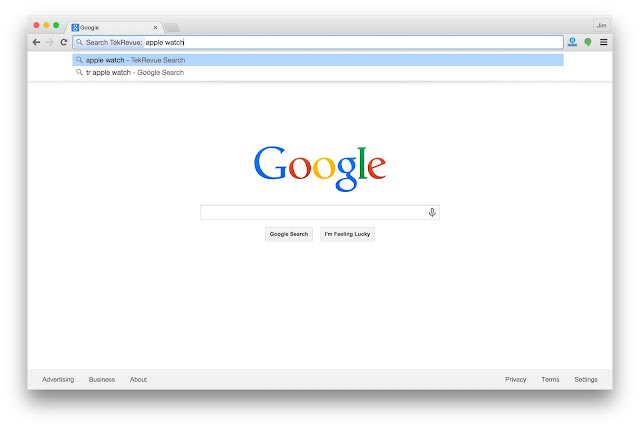Choose the tr apple watch Google Search suggestion
Image resolution: width=640 pixels, height=429 pixels.
pos(318,72)
